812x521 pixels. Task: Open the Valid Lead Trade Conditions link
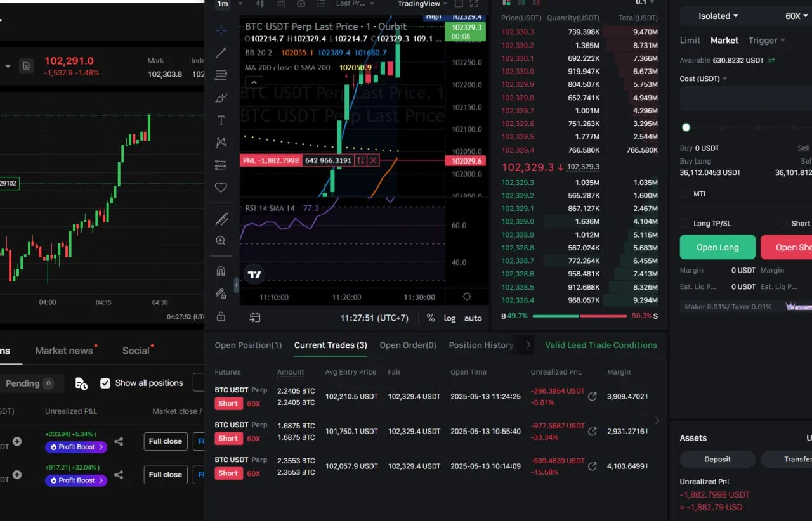click(x=601, y=345)
